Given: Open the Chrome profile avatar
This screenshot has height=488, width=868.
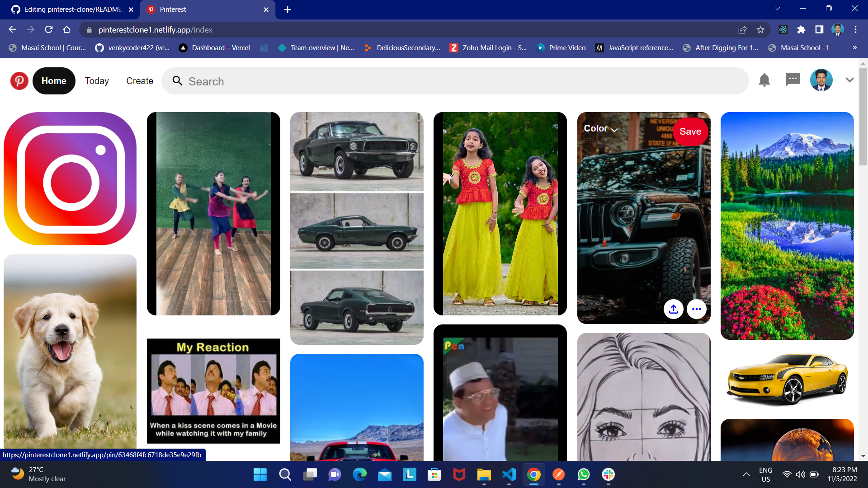Looking at the screenshot, I should pyautogui.click(x=837, y=29).
